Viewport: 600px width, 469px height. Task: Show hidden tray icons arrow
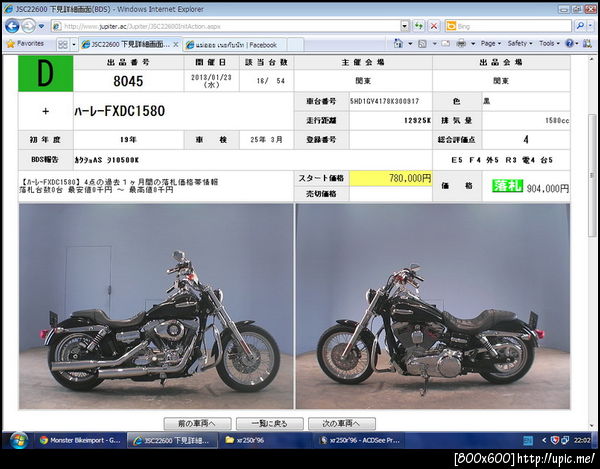pyautogui.click(x=544, y=441)
